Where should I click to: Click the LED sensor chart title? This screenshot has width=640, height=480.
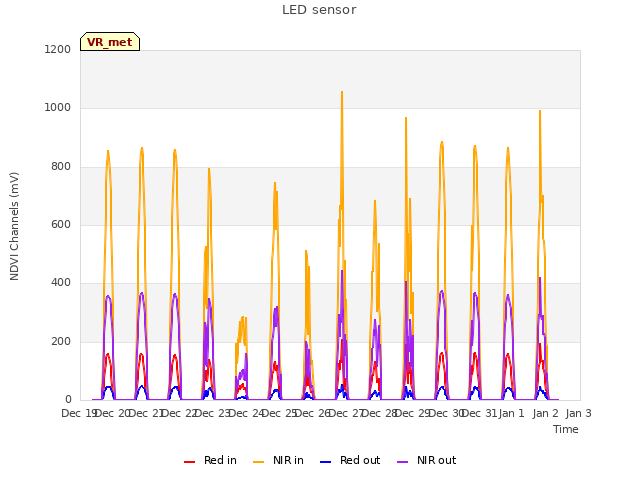click(x=319, y=10)
